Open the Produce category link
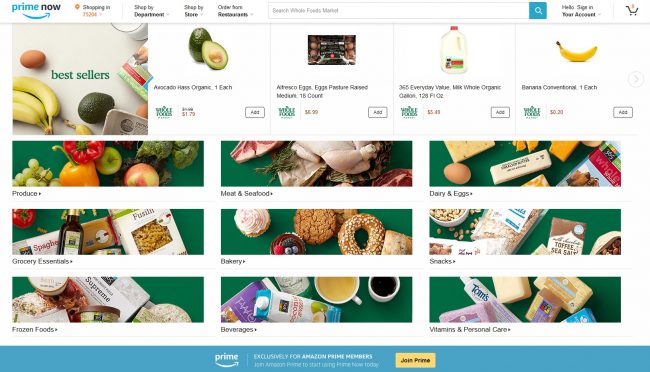This screenshot has height=372, width=650. click(x=27, y=194)
